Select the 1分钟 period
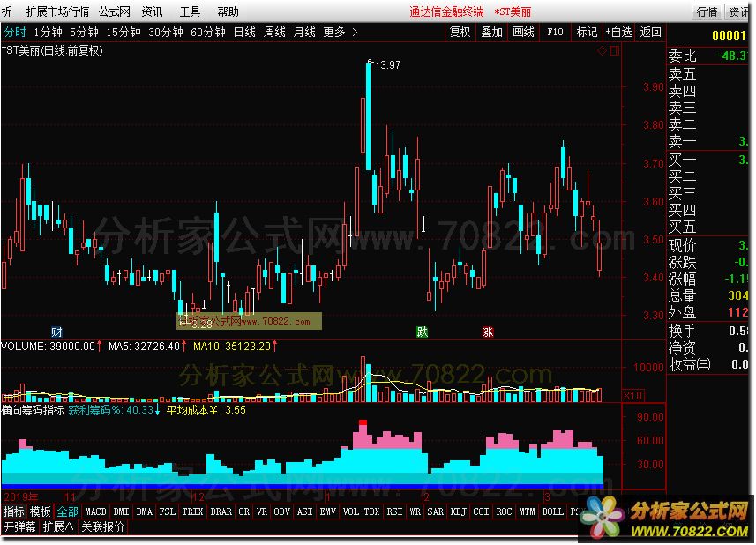756x545 pixels. click(48, 33)
